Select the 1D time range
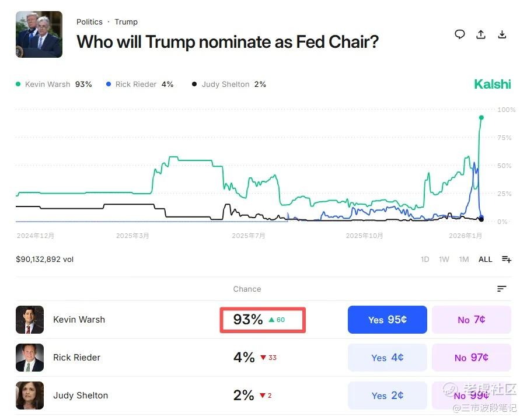 (425, 260)
